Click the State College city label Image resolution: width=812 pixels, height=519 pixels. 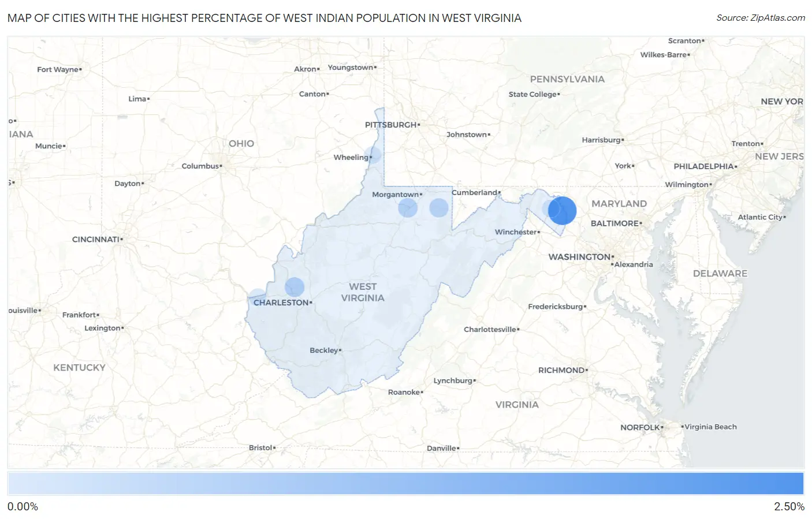pyautogui.click(x=532, y=95)
